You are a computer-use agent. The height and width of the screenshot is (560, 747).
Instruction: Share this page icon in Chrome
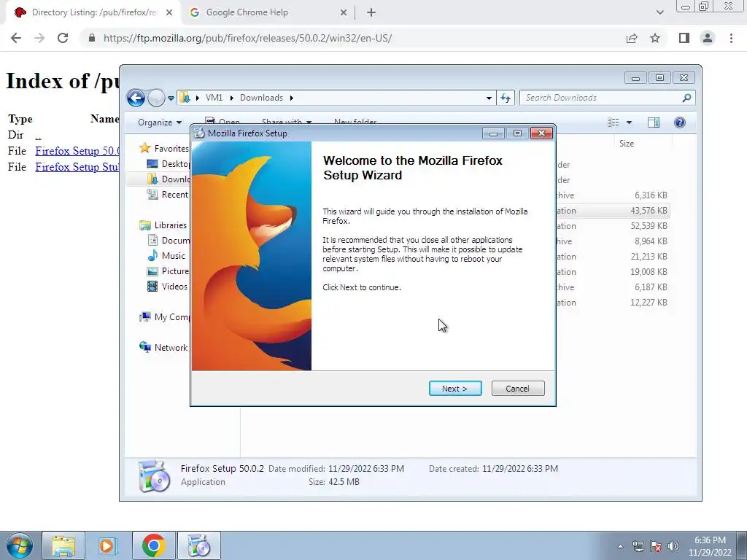(x=632, y=38)
